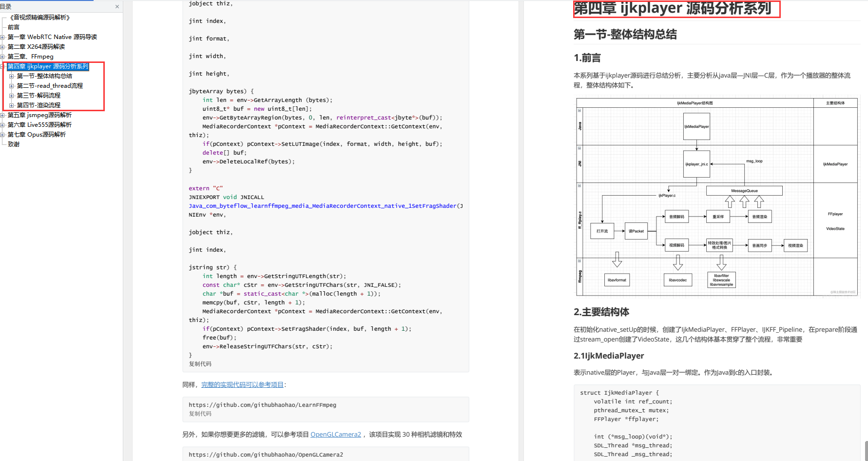Image resolution: width=868 pixels, height=461 pixels.
Task: Go to 第一节-整体结构总结 in the outline tree
Action: coord(44,76)
